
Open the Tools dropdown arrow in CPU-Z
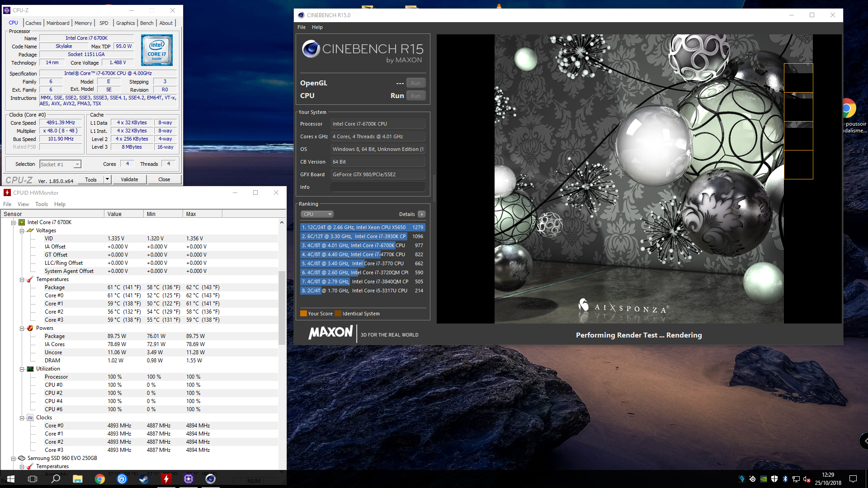pyautogui.click(x=107, y=179)
